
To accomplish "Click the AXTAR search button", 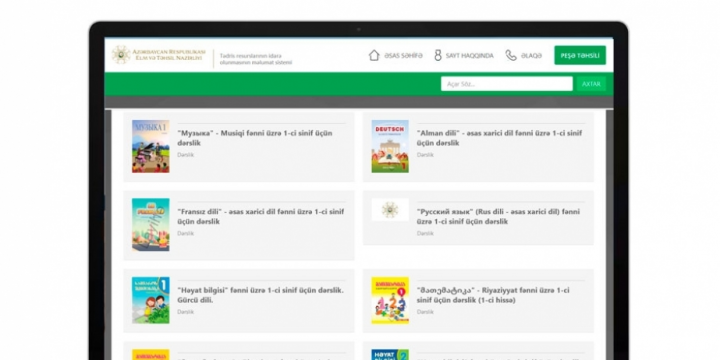I will point(591,84).
